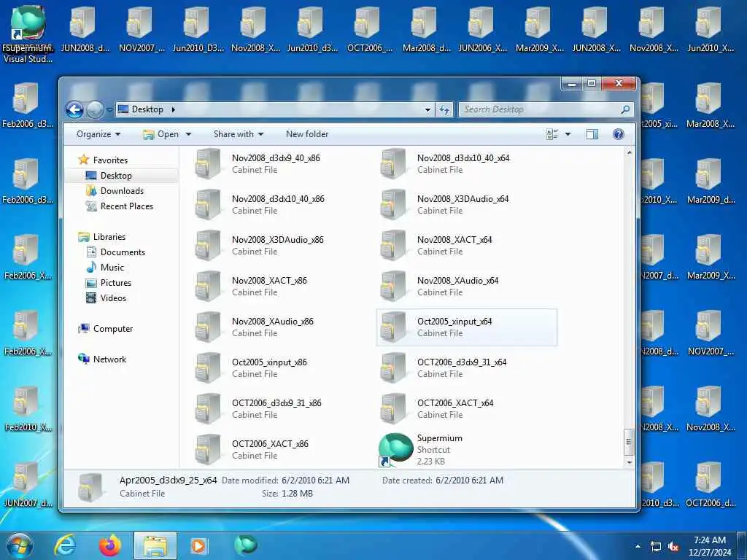Click the Back navigation arrow in Explorer

74,110
